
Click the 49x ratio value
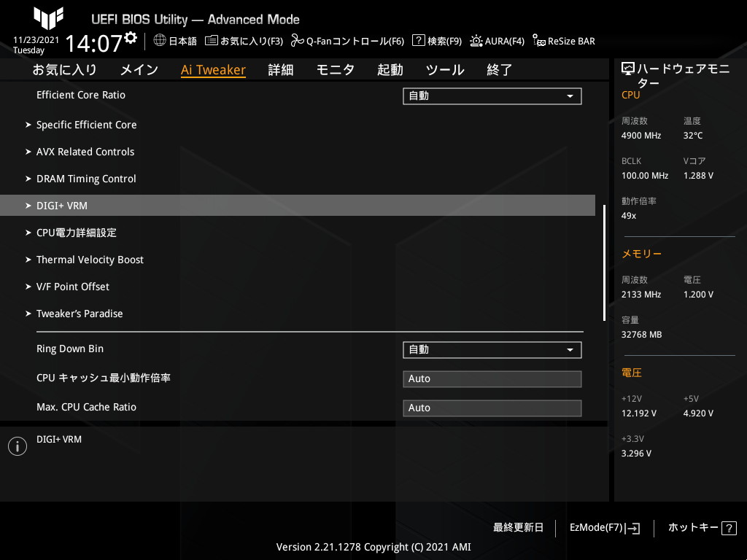[x=629, y=216]
